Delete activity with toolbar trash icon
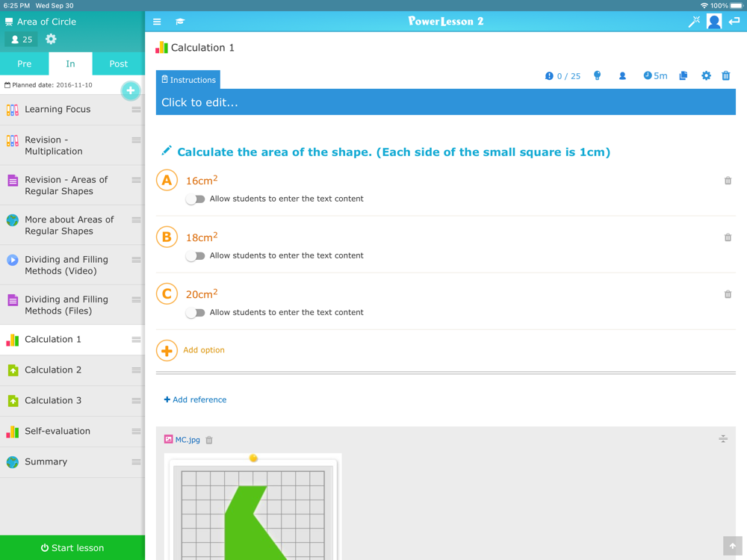The image size is (747, 560). coord(725,75)
